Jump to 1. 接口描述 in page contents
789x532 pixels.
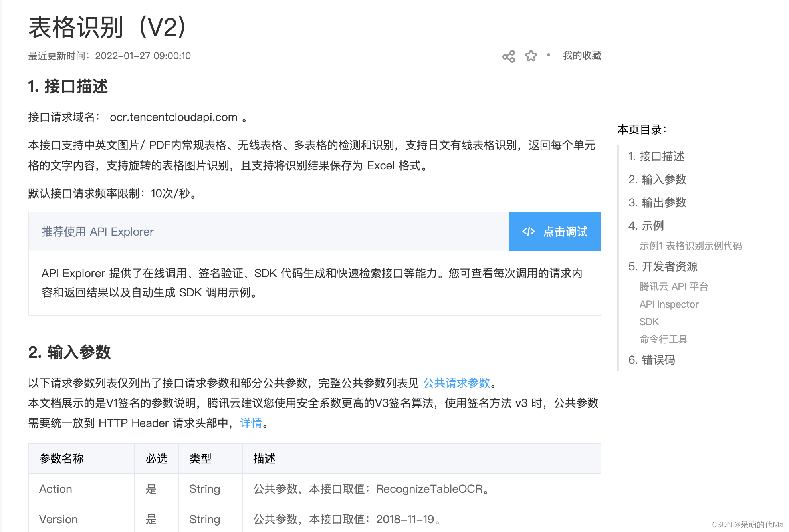[x=656, y=156]
